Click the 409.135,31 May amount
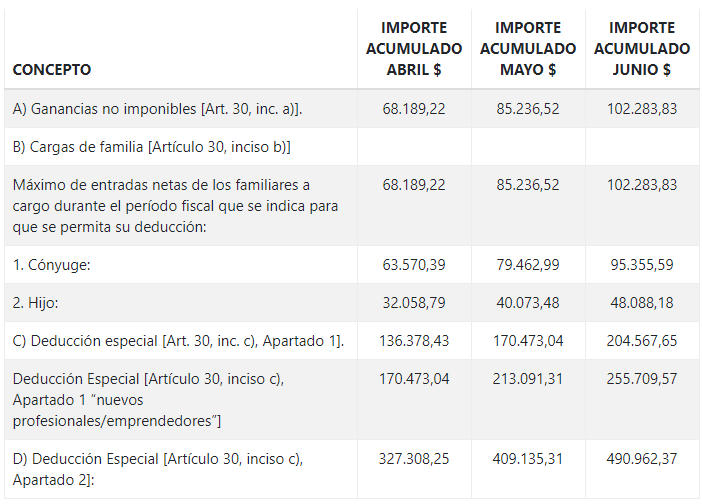Screen dimensions: 702x504 click(528, 459)
